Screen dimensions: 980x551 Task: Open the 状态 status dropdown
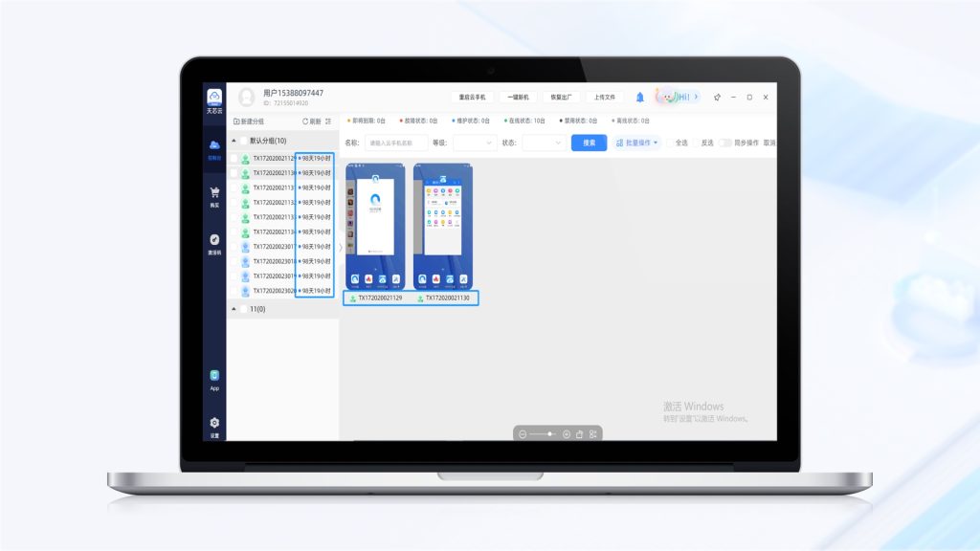[x=543, y=143]
